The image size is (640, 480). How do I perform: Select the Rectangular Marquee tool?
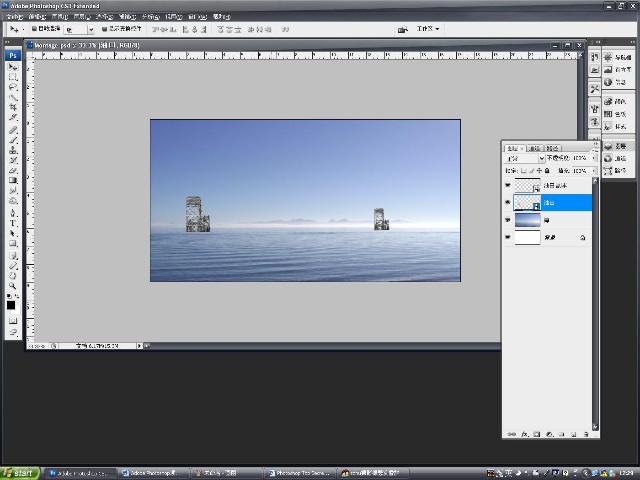(x=13, y=77)
